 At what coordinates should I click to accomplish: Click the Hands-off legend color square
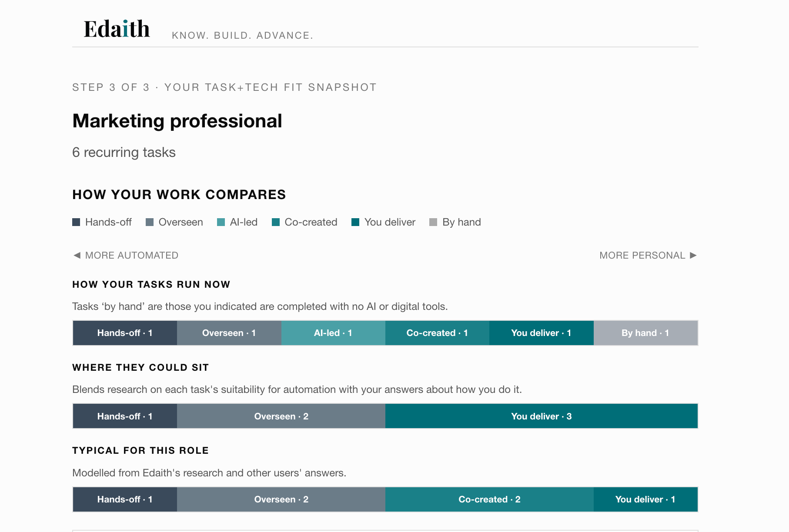click(x=76, y=222)
